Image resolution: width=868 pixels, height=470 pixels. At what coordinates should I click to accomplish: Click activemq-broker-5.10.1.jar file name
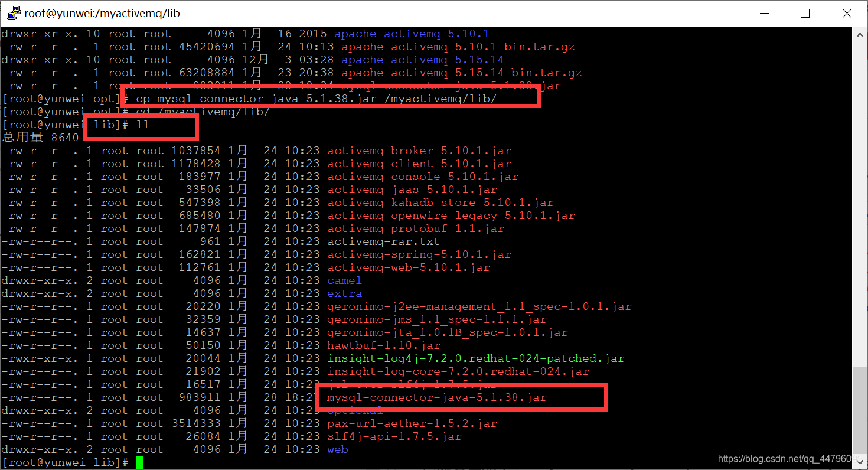[419, 151]
